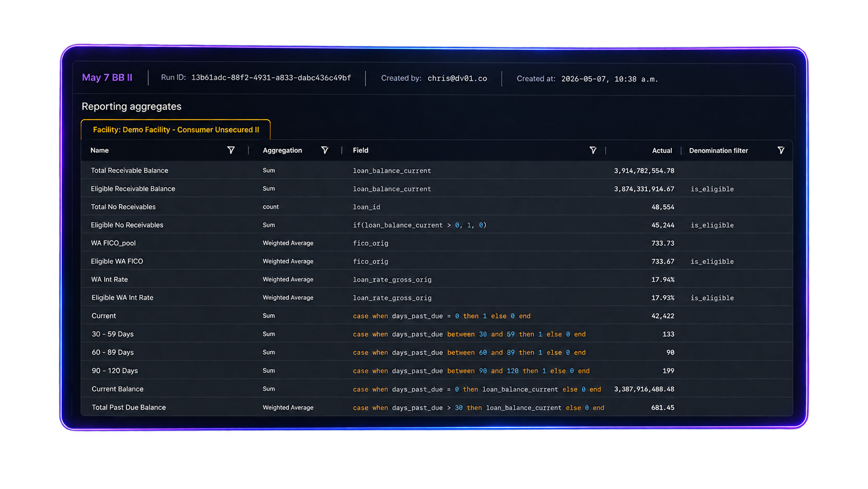The image size is (868, 489).
Task: Click the May 7 BB II title
Action: click(107, 77)
